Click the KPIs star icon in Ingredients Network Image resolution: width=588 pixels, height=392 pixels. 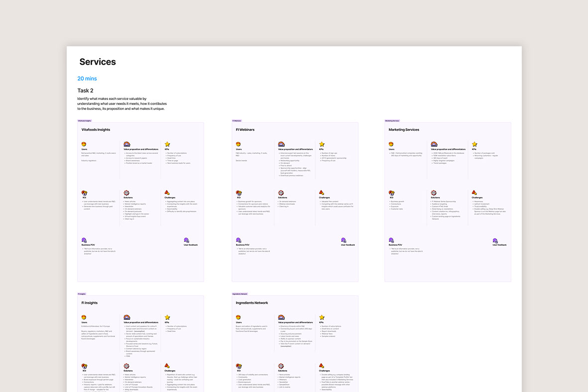point(322,317)
